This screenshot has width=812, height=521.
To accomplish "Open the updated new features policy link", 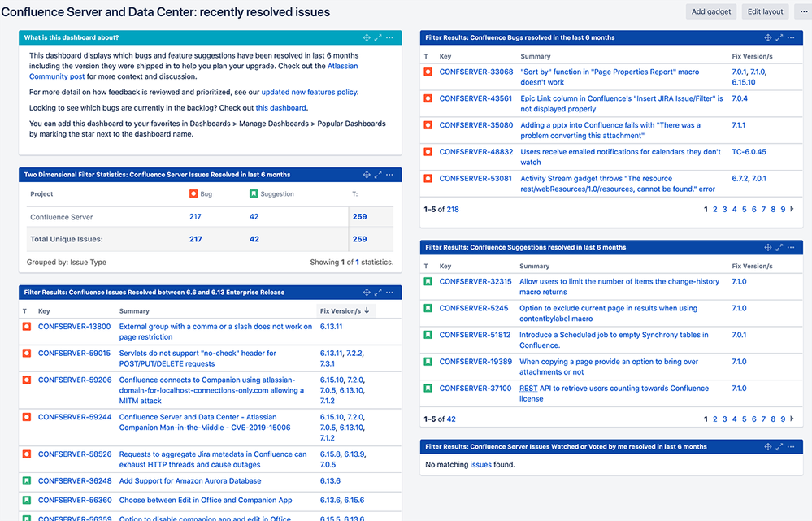I will pos(309,92).
